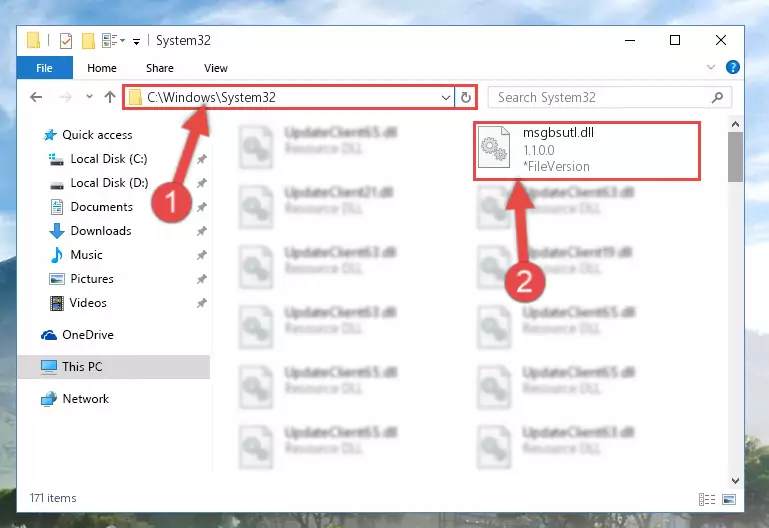Select Quick access in navigation pane

click(x=87, y=135)
